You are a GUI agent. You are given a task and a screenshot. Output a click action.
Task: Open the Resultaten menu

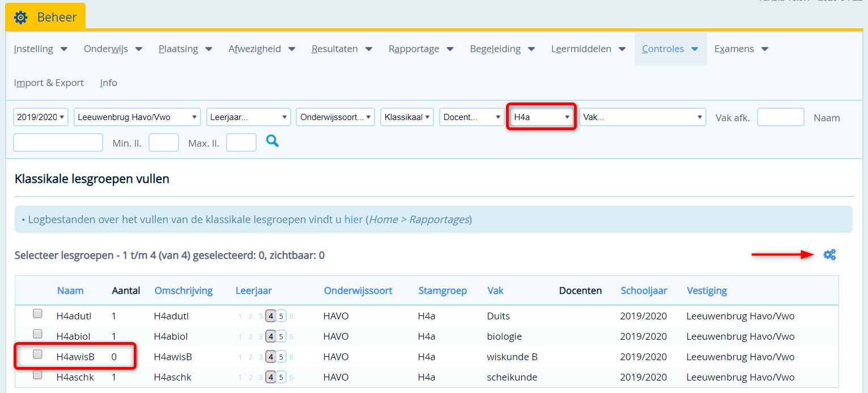click(x=342, y=49)
